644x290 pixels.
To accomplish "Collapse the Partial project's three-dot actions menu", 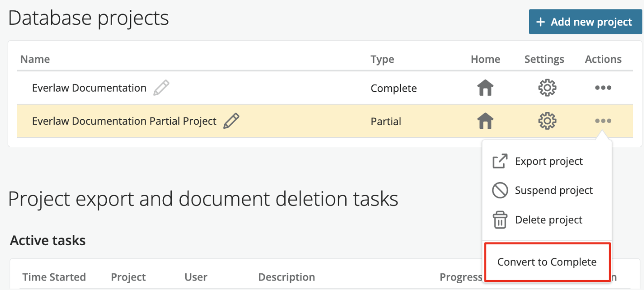I will 603,121.
